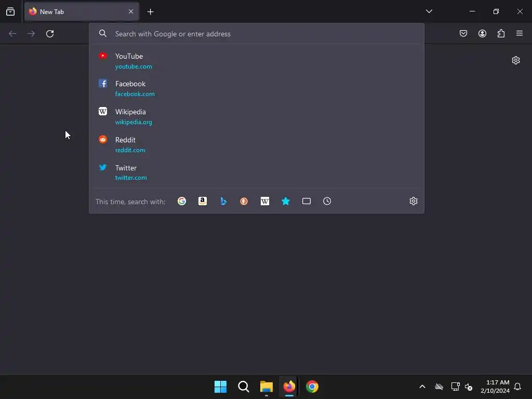532x399 pixels.
Task: Click the twitter.com URL text
Action: pos(130,178)
